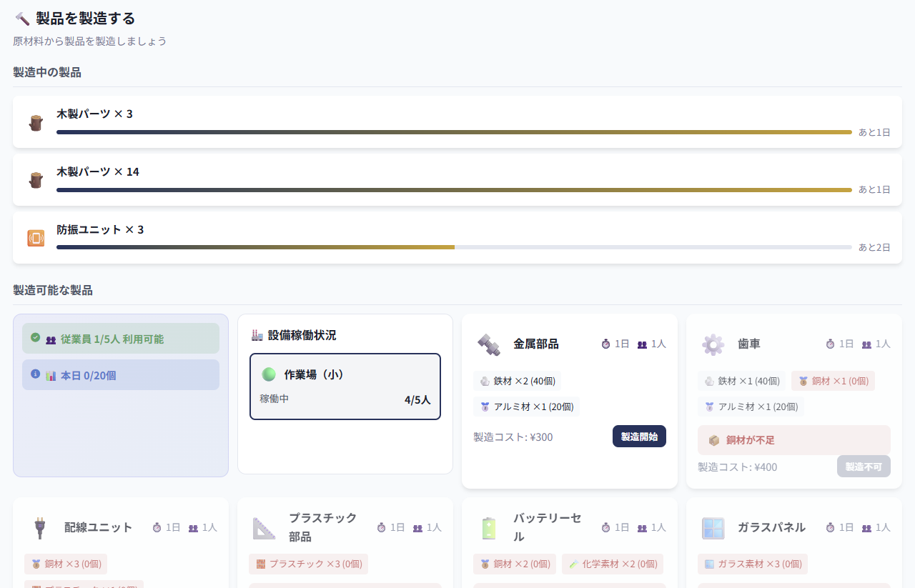915x588 pixels.
Task: Click the hammer icon beside 製品を製造する
Action: pos(22,19)
